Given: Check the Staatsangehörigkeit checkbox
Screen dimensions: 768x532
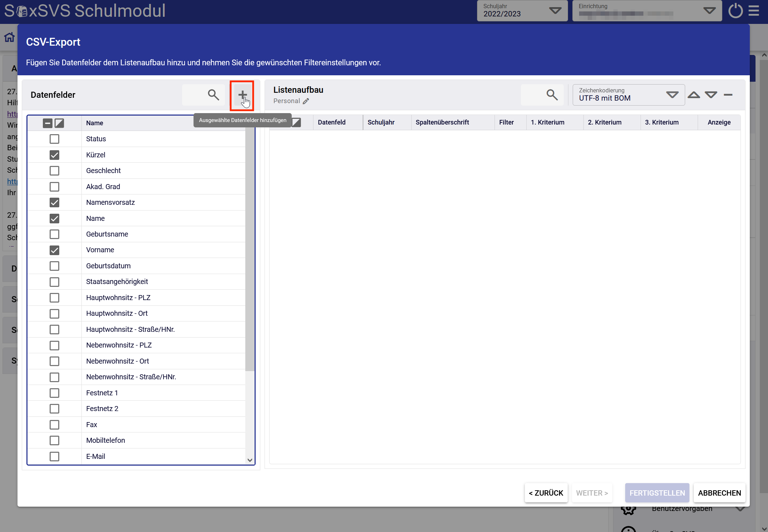Looking at the screenshot, I should point(54,282).
